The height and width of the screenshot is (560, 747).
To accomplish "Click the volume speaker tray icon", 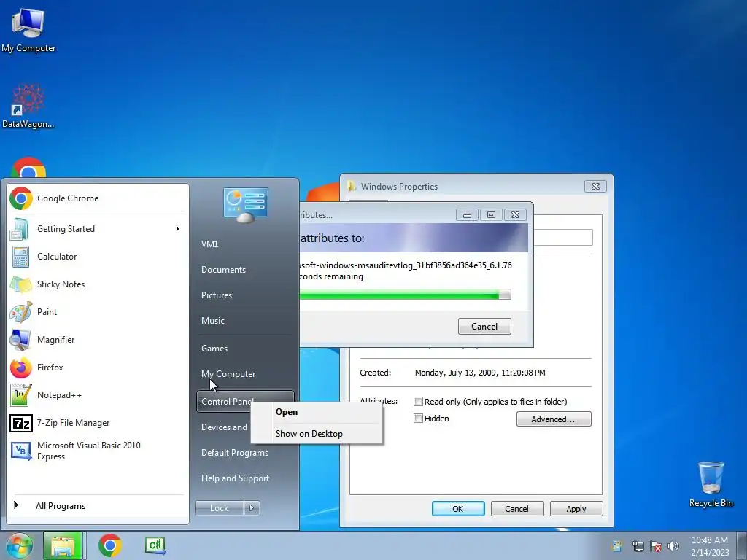I will coord(673,546).
